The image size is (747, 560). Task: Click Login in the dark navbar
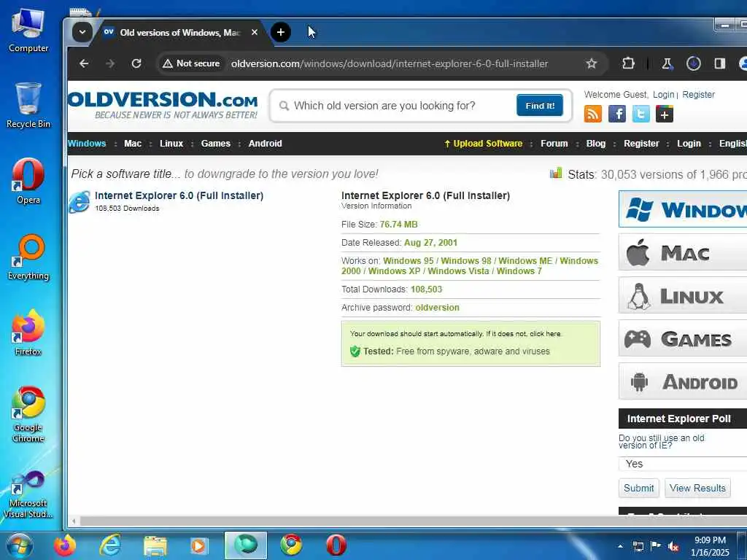click(689, 144)
